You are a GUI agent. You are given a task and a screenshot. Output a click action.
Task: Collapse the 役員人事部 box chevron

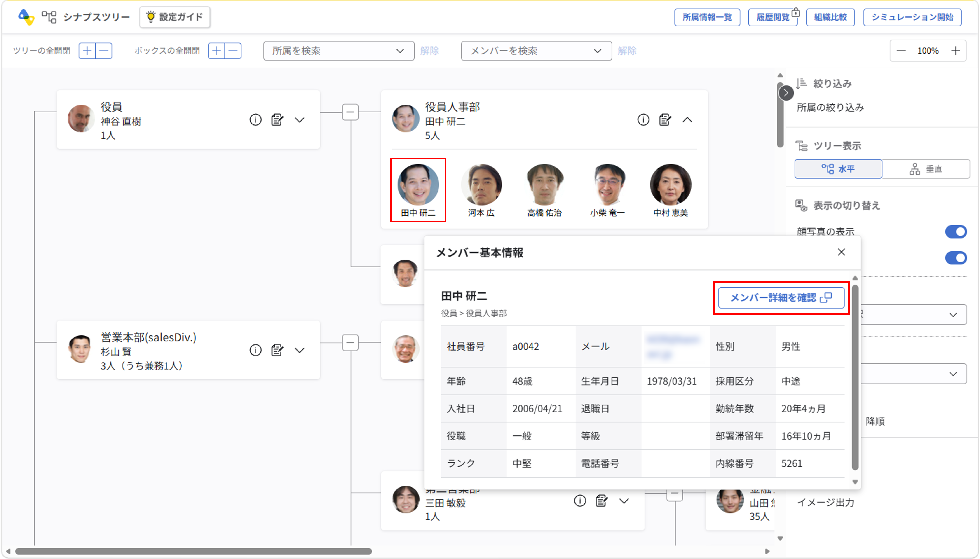click(687, 120)
